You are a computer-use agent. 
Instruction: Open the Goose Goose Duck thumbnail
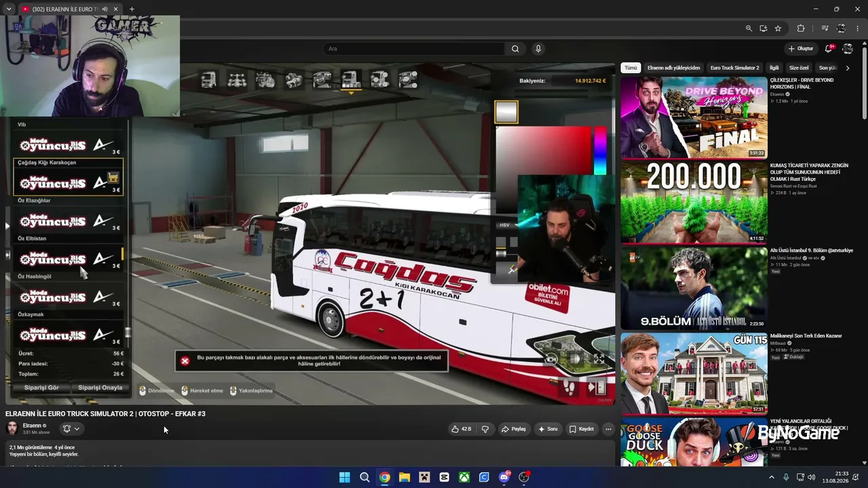[694, 442]
